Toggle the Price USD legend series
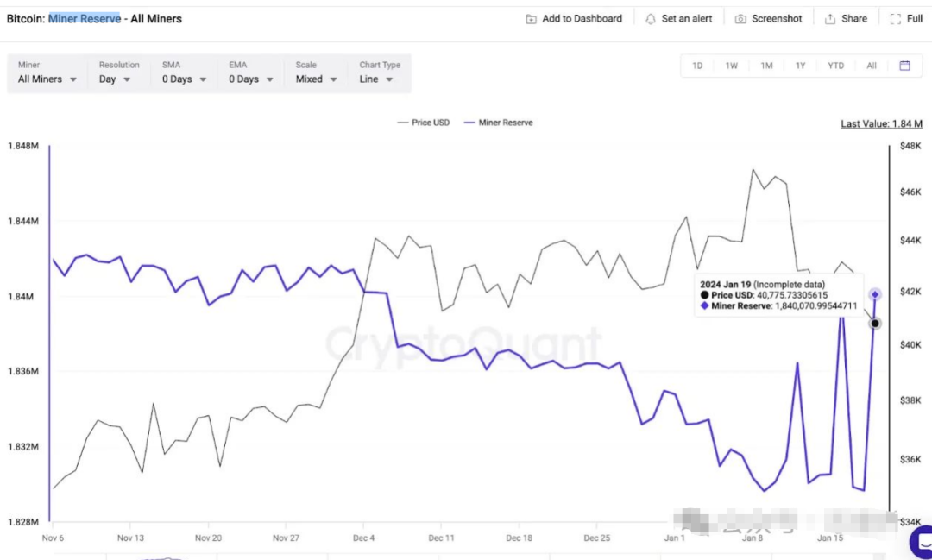 [423, 123]
